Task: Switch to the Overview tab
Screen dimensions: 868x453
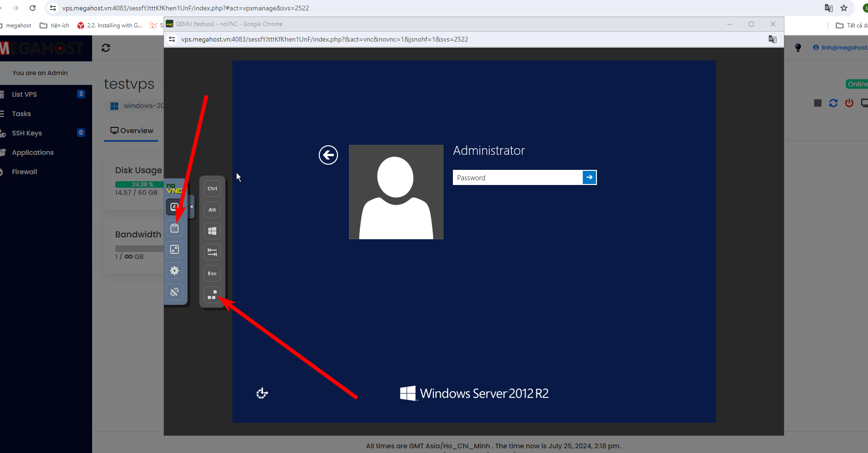Action: click(x=132, y=131)
